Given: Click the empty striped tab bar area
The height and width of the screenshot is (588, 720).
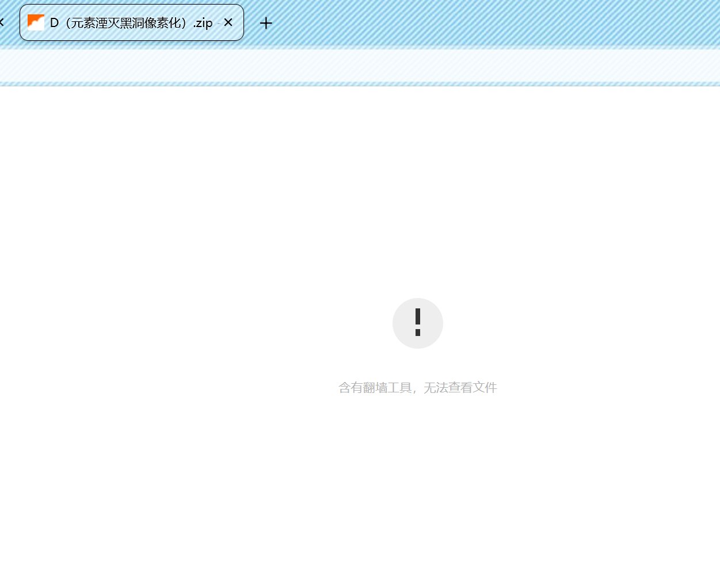Looking at the screenshot, I should [x=489, y=23].
